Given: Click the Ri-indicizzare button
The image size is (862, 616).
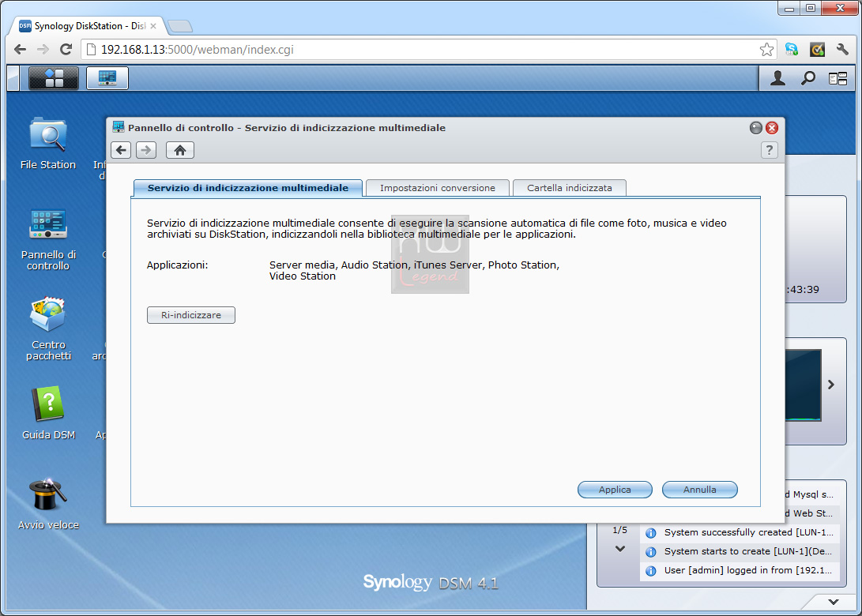Looking at the screenshot, I should 190,315.
